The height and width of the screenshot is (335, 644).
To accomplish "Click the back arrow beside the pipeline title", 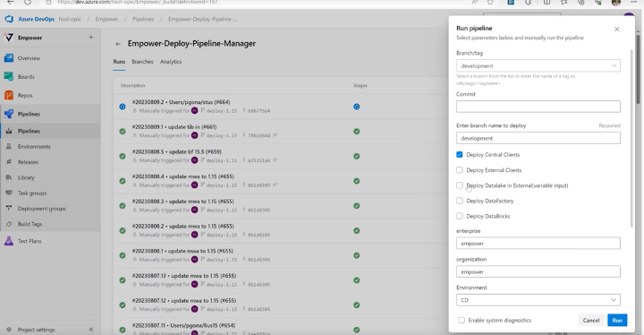I will [118, 44].
